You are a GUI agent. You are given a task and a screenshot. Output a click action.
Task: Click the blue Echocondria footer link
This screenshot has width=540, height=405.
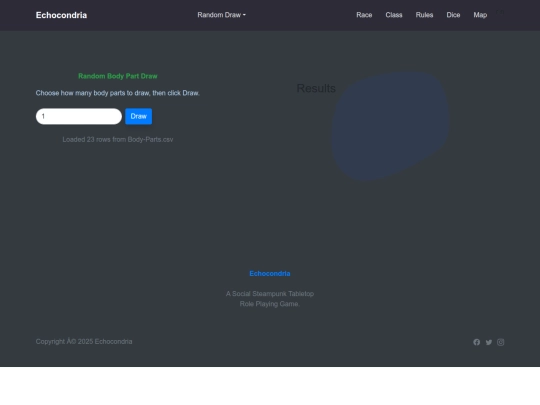tap(270, 273)
